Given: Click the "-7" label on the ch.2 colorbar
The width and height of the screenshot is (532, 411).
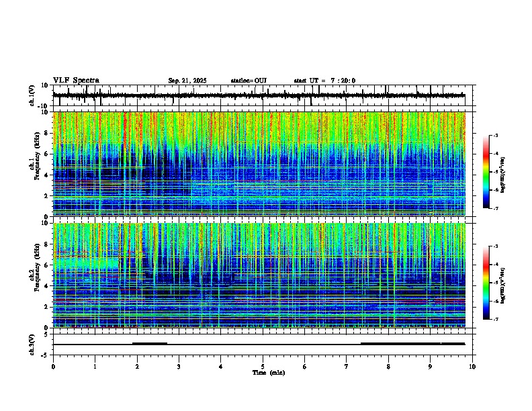Looking at the screenshot, I should [495, 319].
